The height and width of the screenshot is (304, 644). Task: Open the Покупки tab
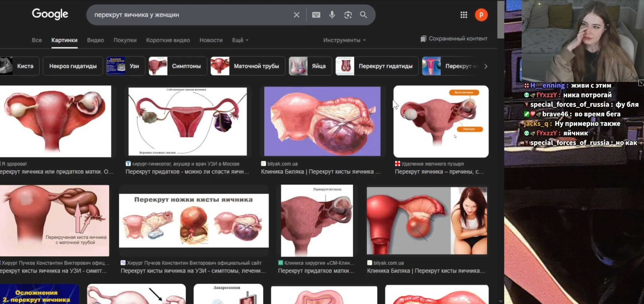pyautogui.click(x=125, y=40)
